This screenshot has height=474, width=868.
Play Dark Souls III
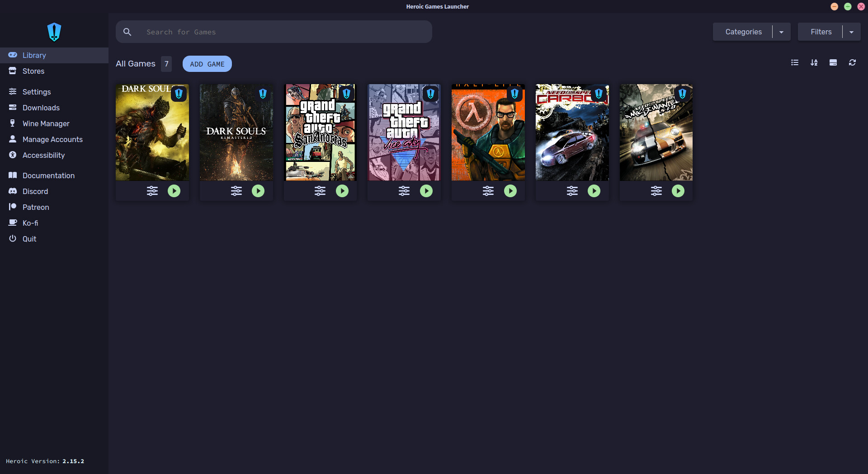[174, 191]
